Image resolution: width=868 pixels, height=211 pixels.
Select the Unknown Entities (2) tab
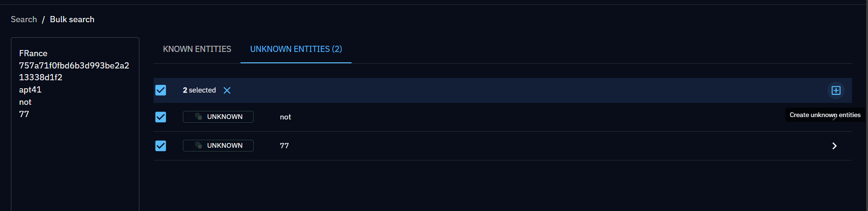296,49
